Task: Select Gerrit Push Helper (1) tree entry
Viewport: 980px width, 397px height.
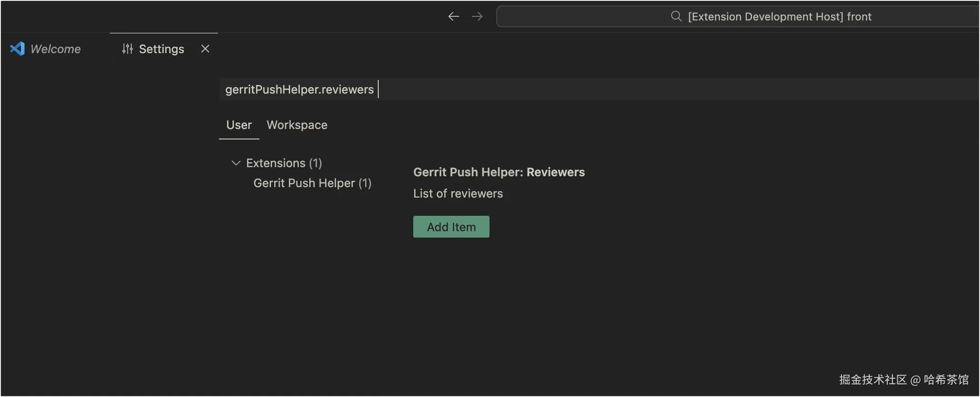Action: point(312,183)
